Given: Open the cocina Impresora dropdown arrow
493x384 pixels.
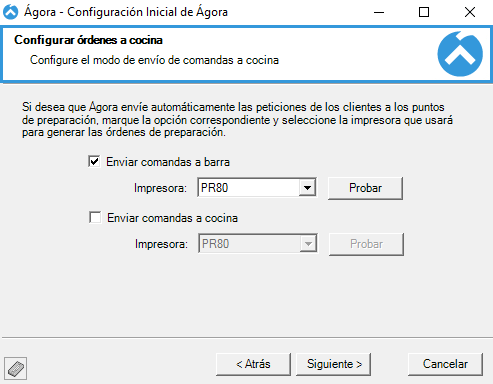Looking at the screenshot, I should point(308,244).
